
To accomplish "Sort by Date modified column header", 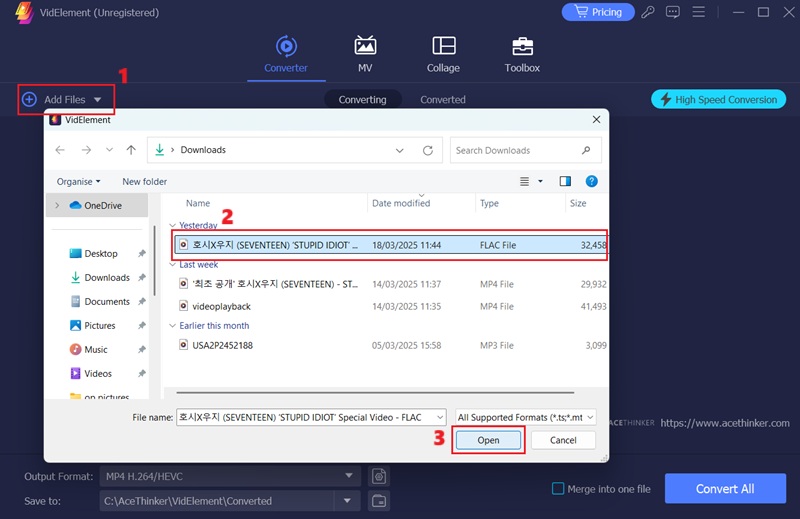I will (401, 203).
